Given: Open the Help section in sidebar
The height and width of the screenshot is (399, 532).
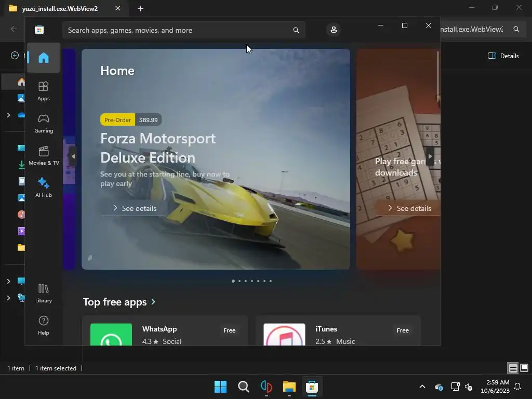Looking at the screenshot, I should [44, 325].
